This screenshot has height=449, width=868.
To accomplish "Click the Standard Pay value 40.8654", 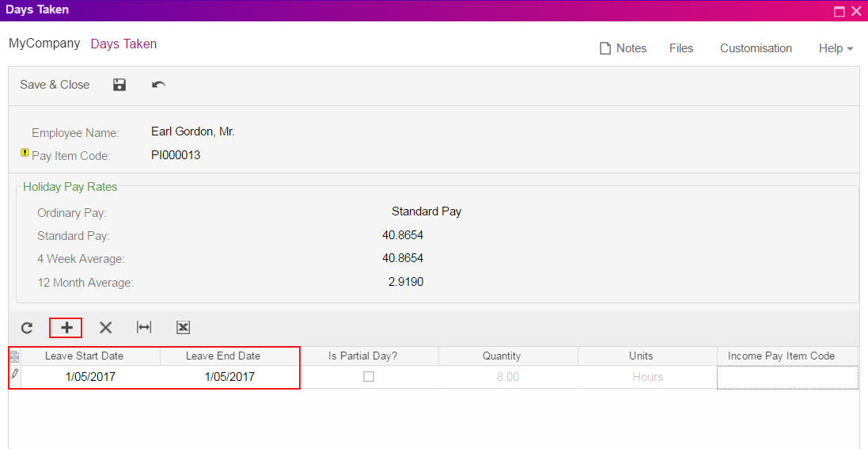I will click(x=403, y=235).
